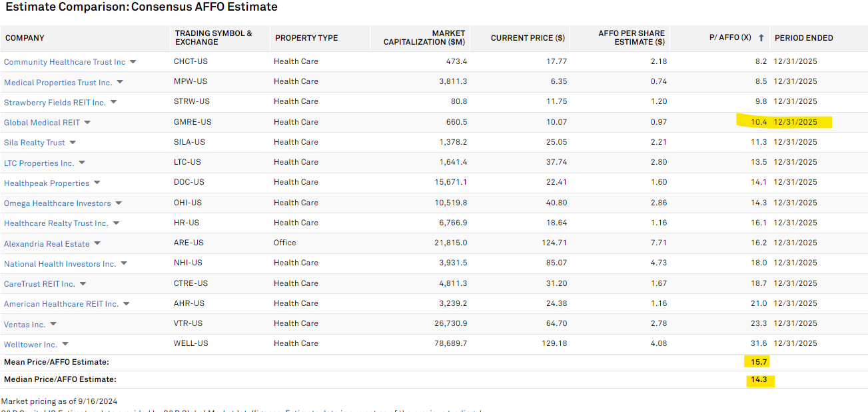The width and height of the screenshot is (868, 412).
Task: Select the ARE-US ticker cell
Action: pyautogui.click(x=189, y=243)
